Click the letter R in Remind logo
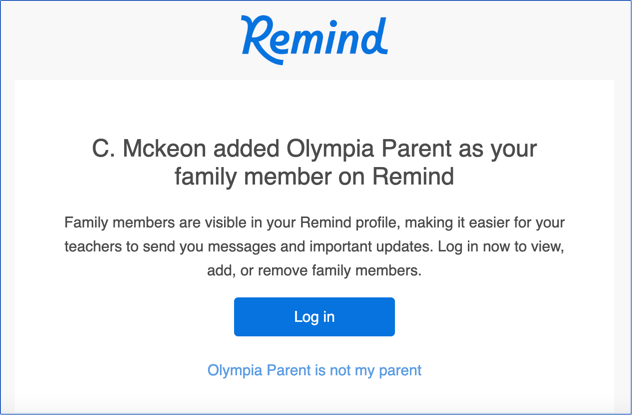This screenshot has width=632, height=415. click(257, 37)
